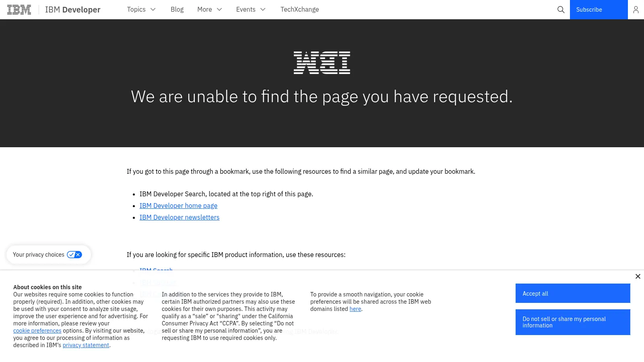Click the privacy choices toggle icon
Viewport: 644px width, 362px height.
click(74, 255)
